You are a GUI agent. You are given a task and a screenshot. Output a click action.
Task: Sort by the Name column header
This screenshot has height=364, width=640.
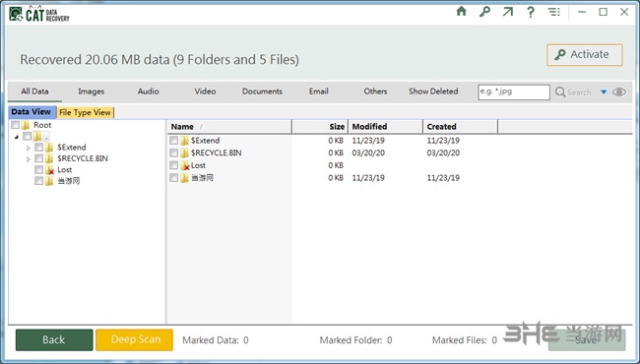tap(229, 126)
